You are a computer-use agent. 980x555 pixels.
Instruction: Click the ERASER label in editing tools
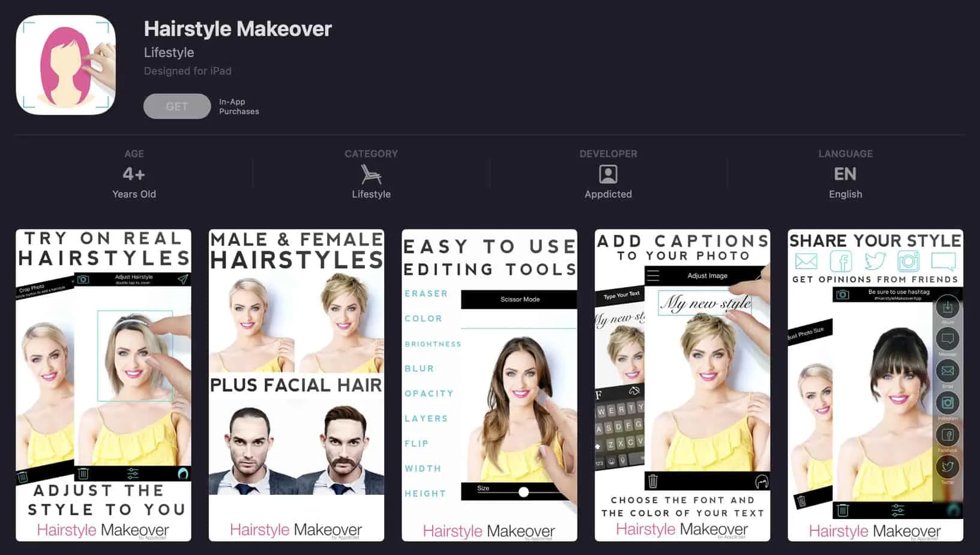click(426, 294)
